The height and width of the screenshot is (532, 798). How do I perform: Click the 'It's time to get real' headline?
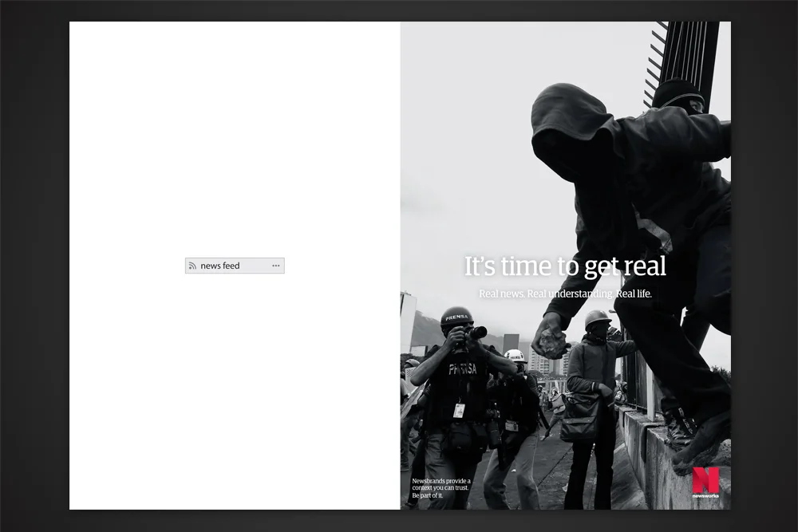tap(565, 266)
